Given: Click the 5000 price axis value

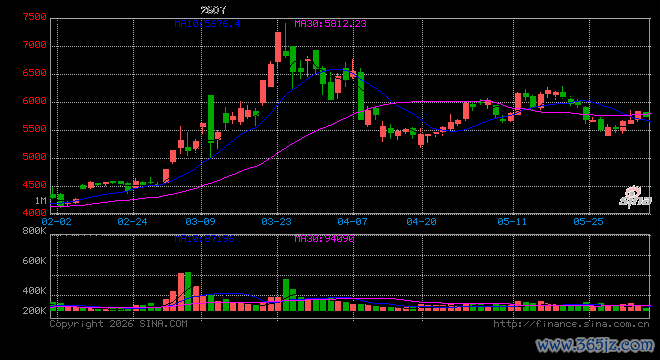Looking at the screenshot, I should click(35, 157).
